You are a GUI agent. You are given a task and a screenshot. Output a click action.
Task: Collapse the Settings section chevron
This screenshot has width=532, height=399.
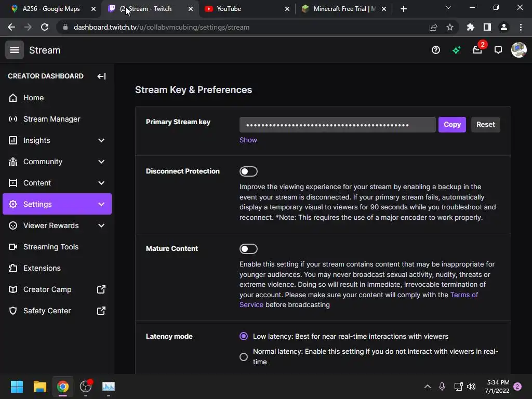click(101, 204)
